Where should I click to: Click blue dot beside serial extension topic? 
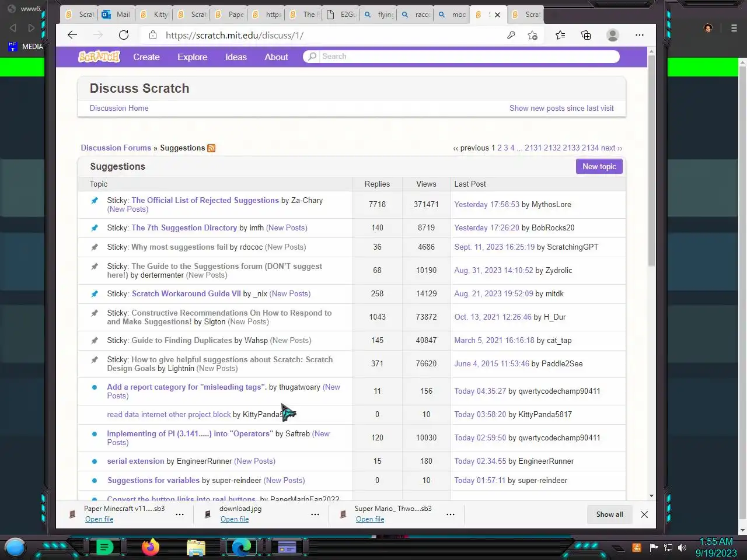point(95,461)
